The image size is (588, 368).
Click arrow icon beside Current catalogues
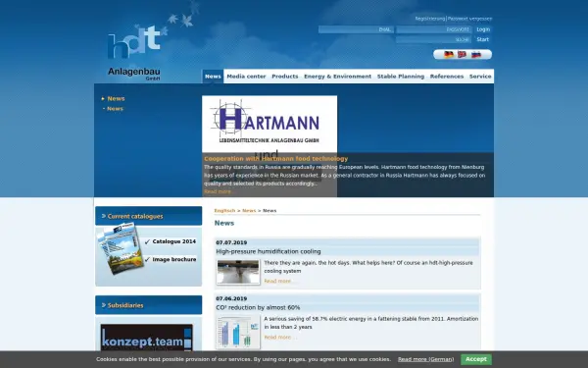click(104, 216)
